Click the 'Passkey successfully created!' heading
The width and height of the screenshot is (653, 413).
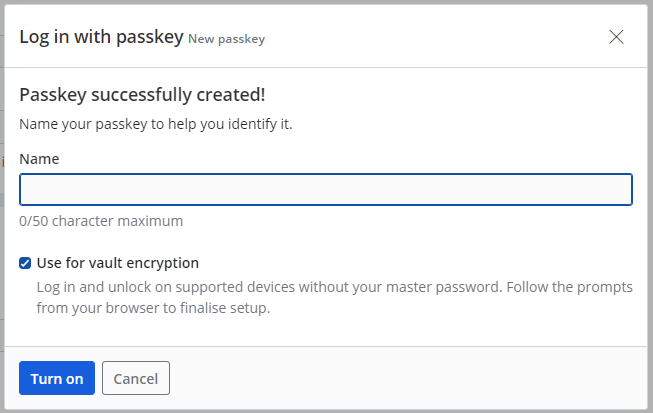coord(142,95)
